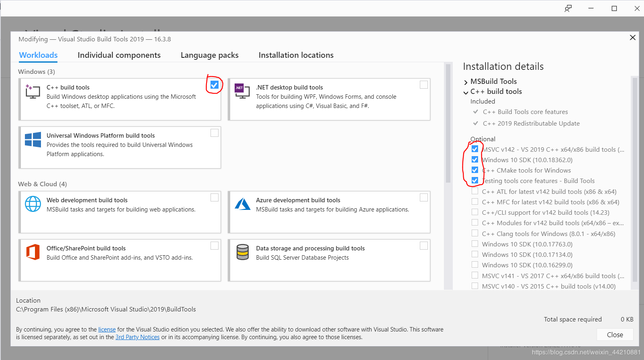Click the Close button
The image size is (644, 360).
point(615,335)
